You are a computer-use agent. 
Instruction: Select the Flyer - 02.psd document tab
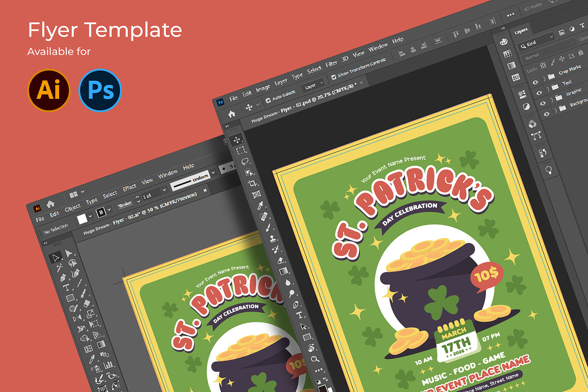[304, 102]
